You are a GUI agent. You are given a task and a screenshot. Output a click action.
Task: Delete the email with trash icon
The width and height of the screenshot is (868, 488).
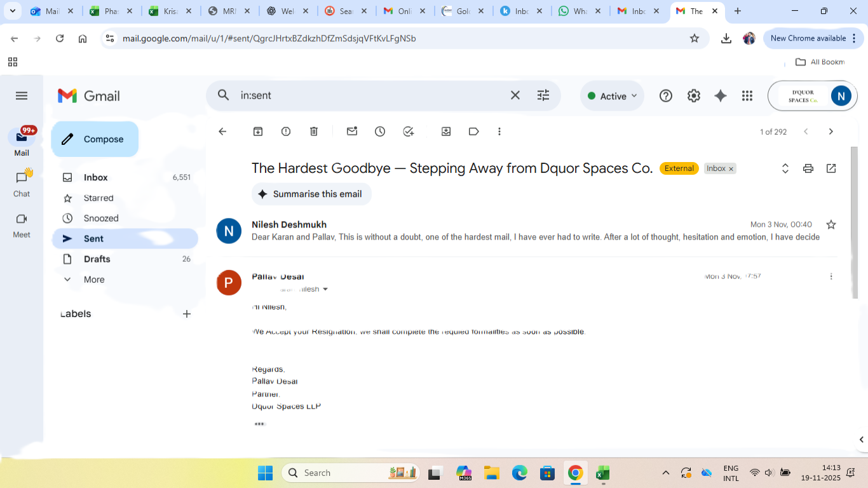(x=314, y=132)
